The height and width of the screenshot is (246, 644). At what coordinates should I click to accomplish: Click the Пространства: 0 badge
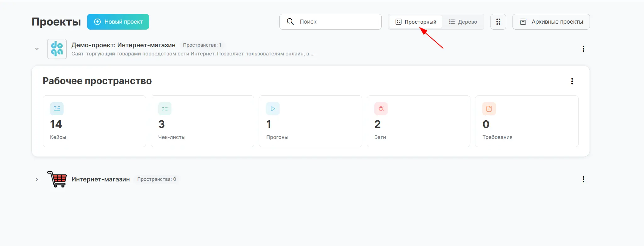[157, 179]
